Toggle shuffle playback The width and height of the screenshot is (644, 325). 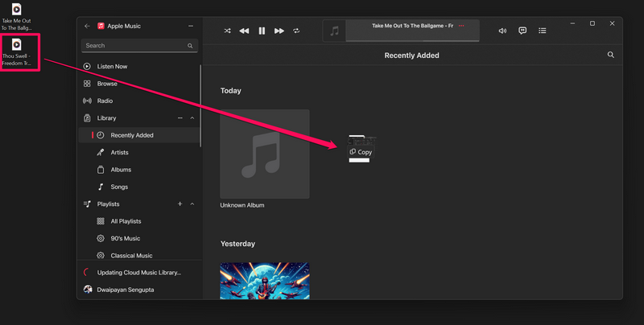click(227, 31)
